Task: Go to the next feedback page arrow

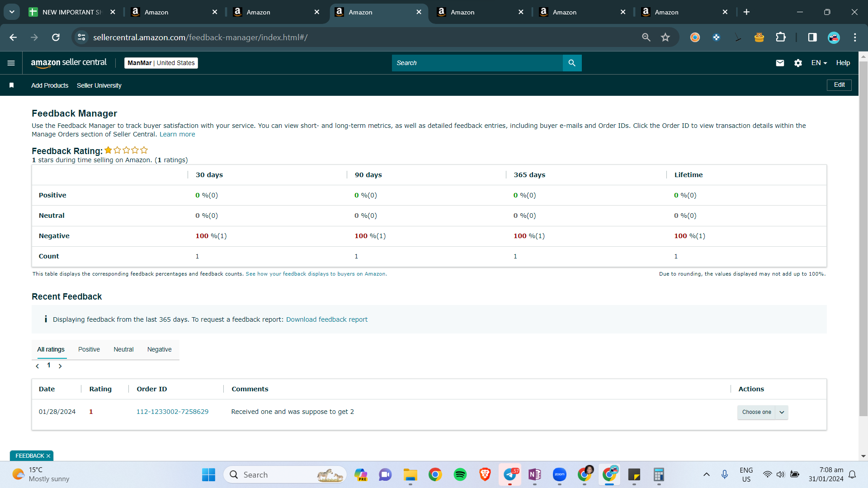Action: [x=60, y=366]
